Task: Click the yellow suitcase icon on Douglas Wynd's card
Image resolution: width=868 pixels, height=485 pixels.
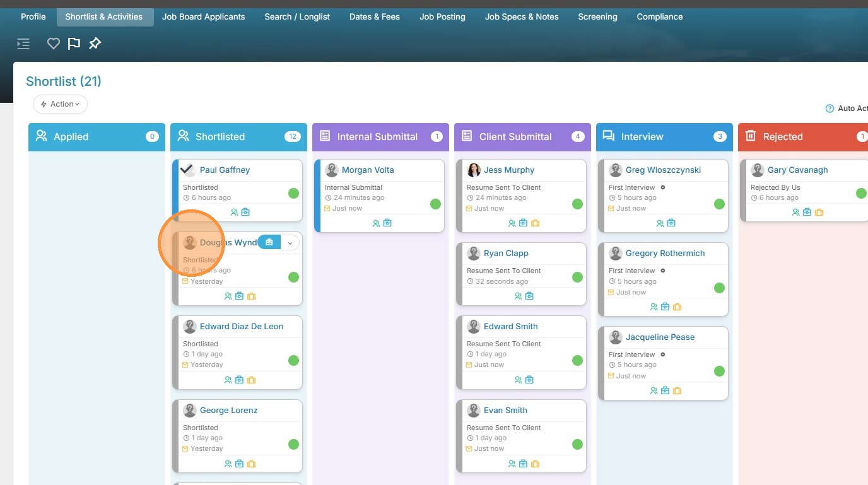Action: 251,296
